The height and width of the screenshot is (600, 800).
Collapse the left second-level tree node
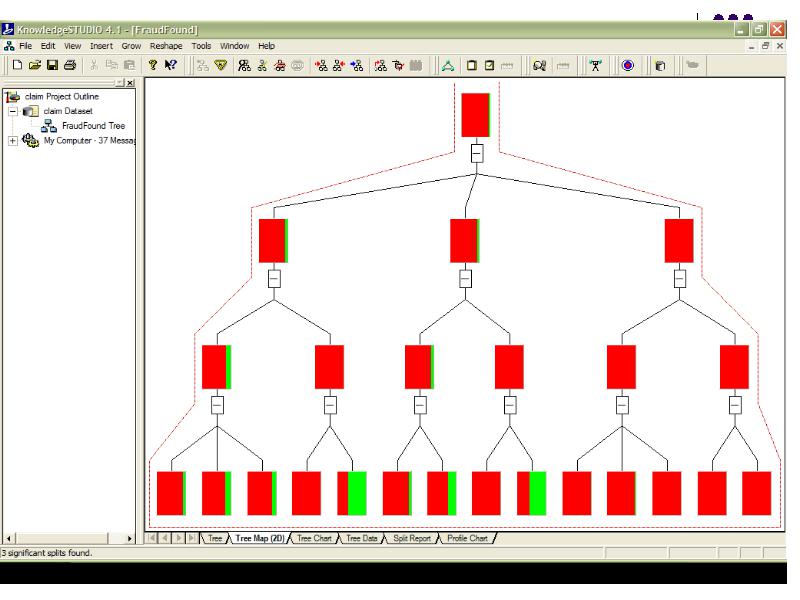274,279
